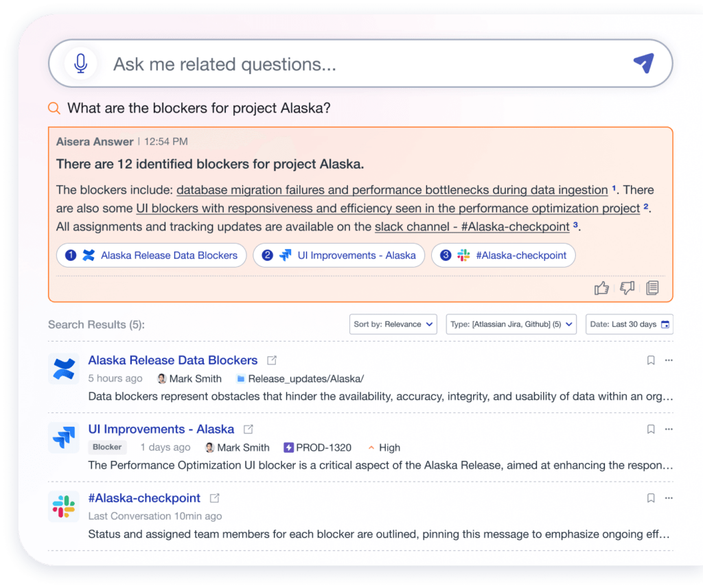Give the Aisera Answer a thumbs up
703x588 pixels.
tap(601, 288)
